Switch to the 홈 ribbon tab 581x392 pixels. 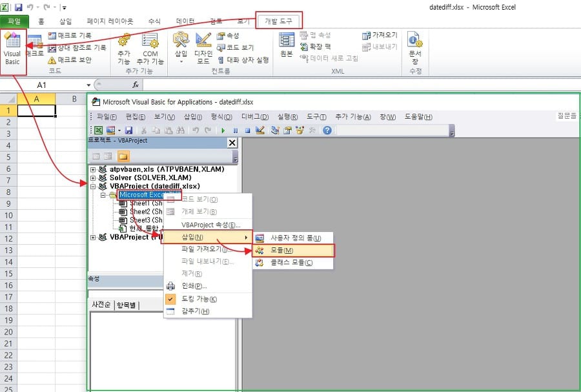click(x=41, y=21)
